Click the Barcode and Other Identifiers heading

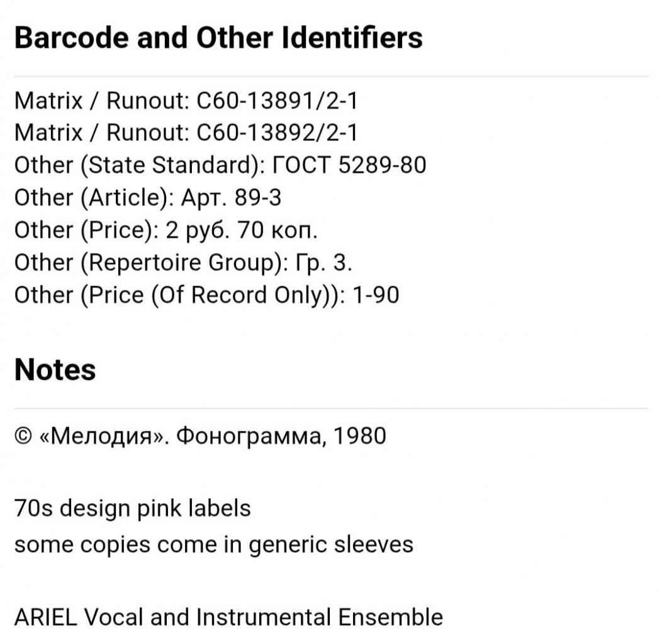click(x=218, y=38)
